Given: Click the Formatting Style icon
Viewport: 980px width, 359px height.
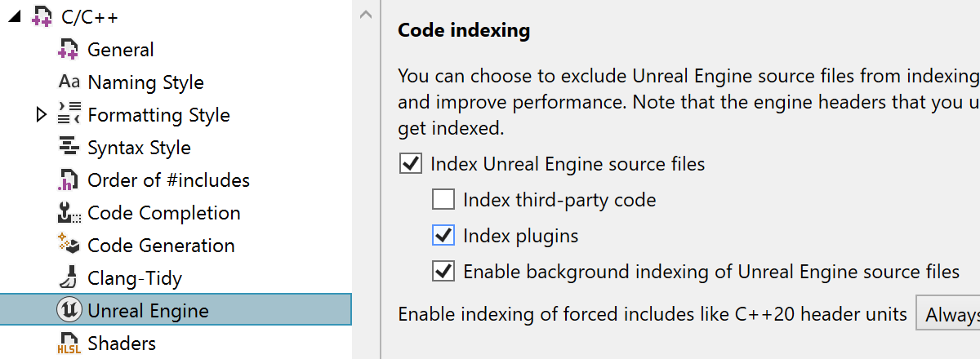Looking at the screenshot, I should [69, 115].
